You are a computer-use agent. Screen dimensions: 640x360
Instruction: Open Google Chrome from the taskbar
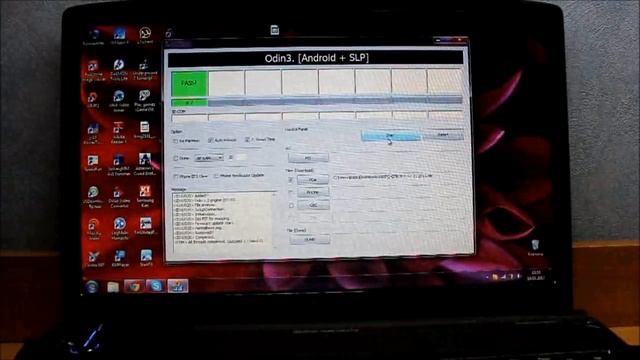(134, 287)
